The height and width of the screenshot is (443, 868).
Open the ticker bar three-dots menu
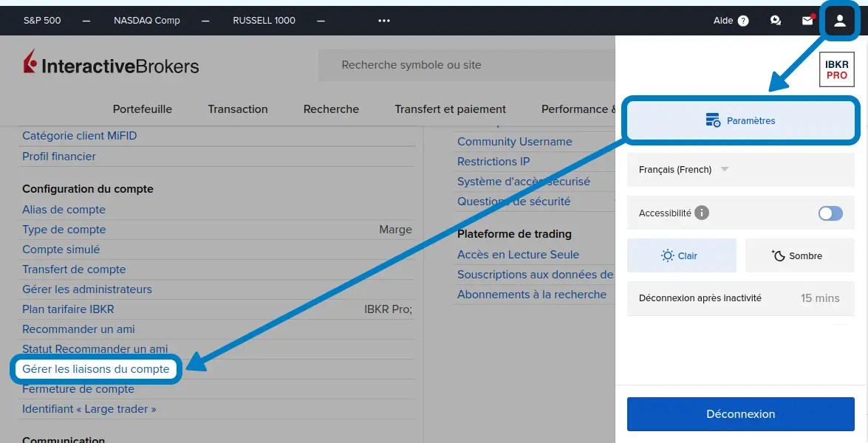(383, 21)
